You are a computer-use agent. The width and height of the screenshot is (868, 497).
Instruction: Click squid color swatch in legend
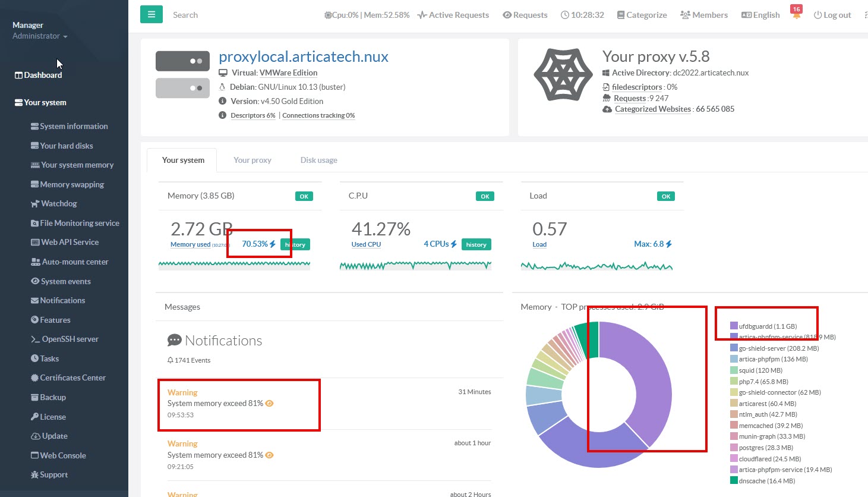click(734, 370)
